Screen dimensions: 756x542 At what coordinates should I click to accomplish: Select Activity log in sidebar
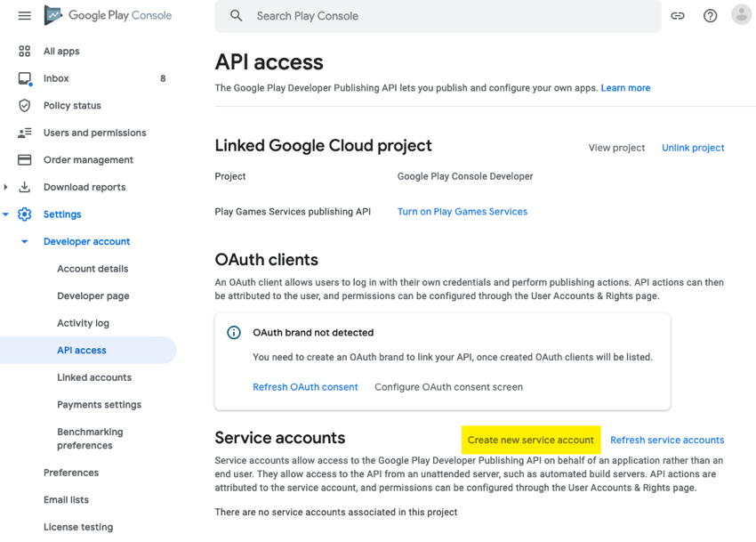coord(83,323)
